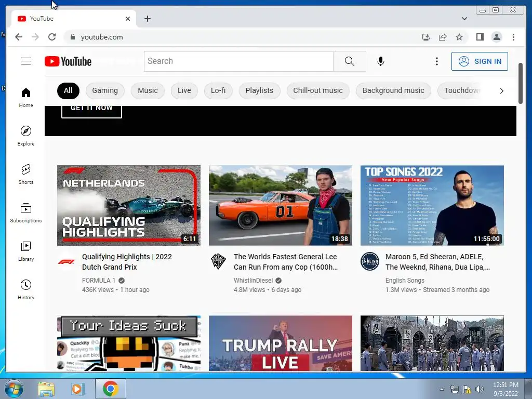Show more category chips arrow
Screen dimensions: 532x399
501,91
